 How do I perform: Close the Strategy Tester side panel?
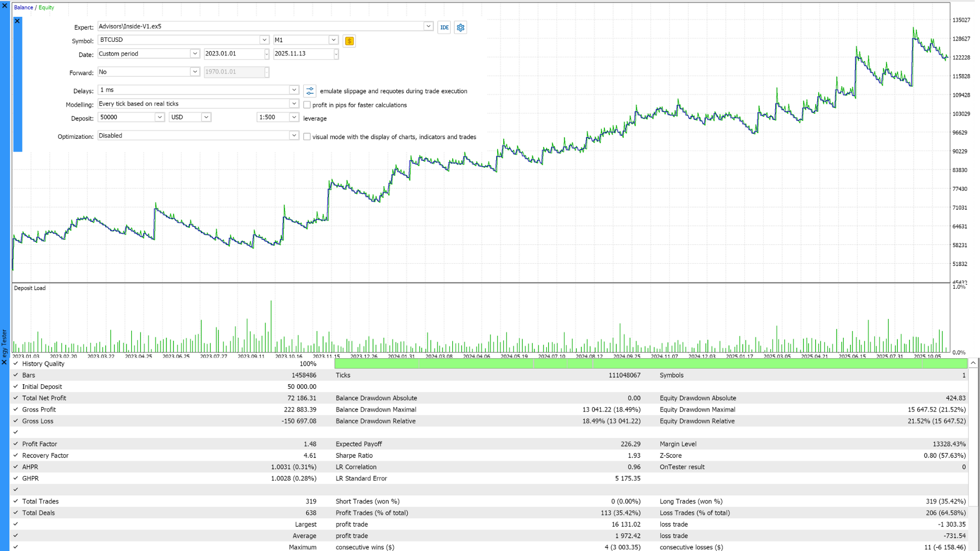click(x=4, y=362)
